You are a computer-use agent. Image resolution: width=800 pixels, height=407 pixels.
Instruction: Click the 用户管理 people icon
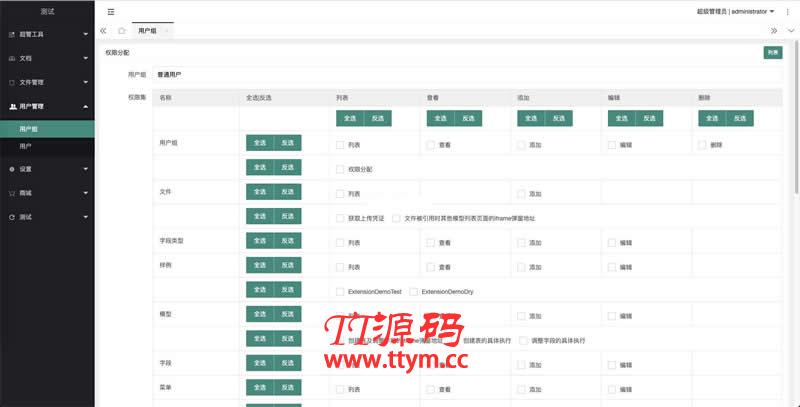point(12,106)
